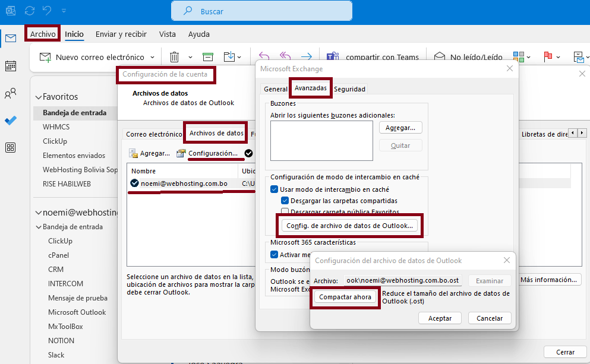Click the Archive box icon

[x=208, y=57]
